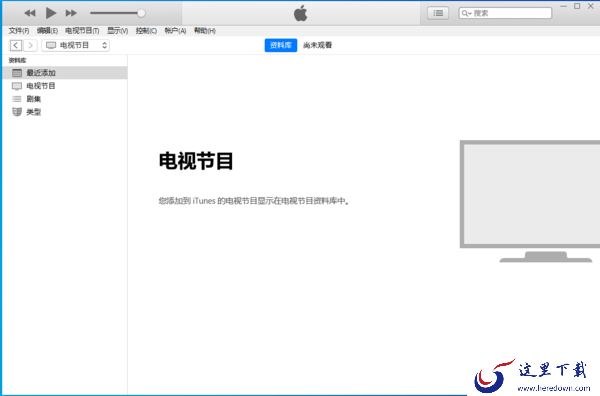Viewport: 600px width, 396px height.
Task: Click the fast-forward (next) button
Action: 71,13
